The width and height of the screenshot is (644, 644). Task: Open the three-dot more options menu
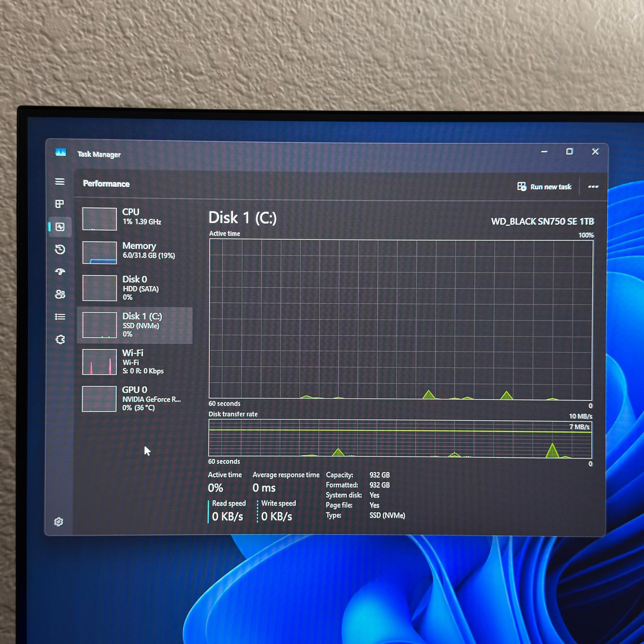click(593, 187)
